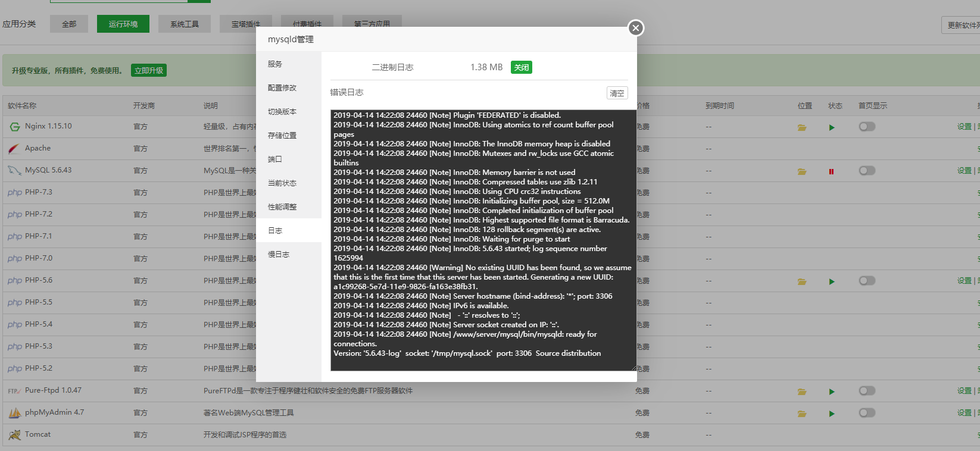
Task: Click the Tomcat software name
Action: pyautogui.click(x=38, y=434)
